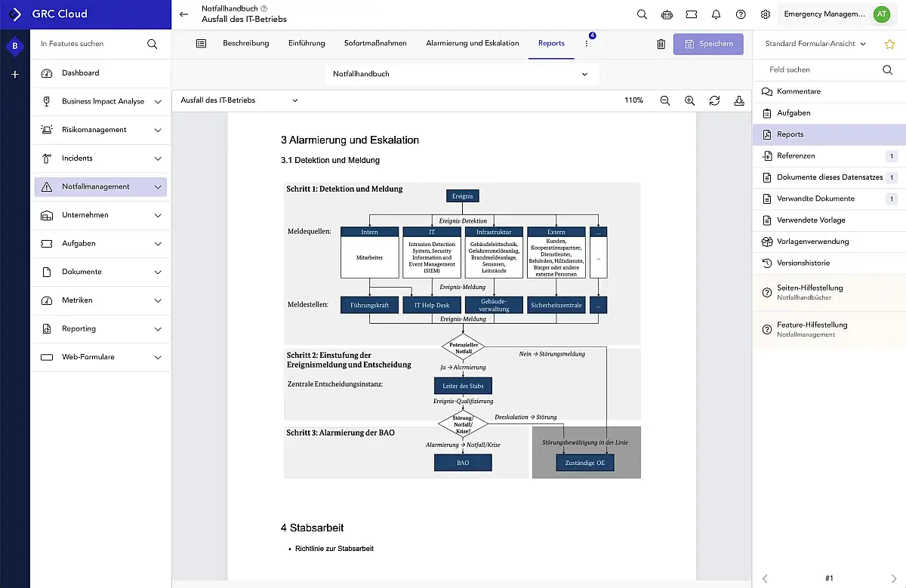Image resolution: width=906 pixels, height=588 pixels.
Task: Open the settings gear icon
Action: tap(765, 14)
